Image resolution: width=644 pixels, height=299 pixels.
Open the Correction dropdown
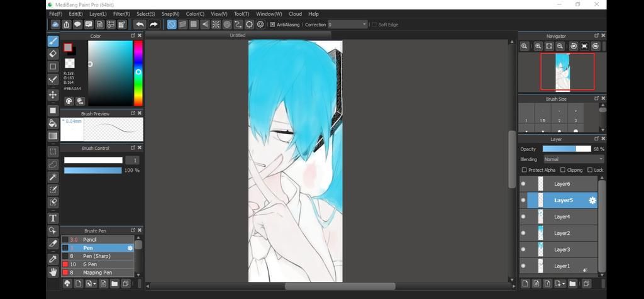347,25
